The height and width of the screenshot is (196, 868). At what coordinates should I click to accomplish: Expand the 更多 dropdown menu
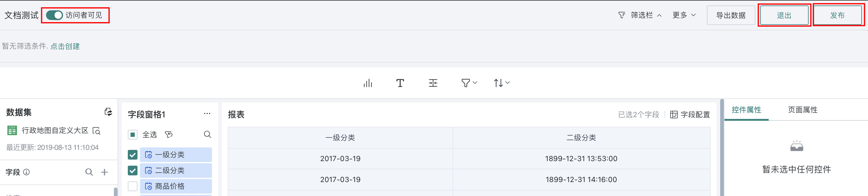click(684, 15)
